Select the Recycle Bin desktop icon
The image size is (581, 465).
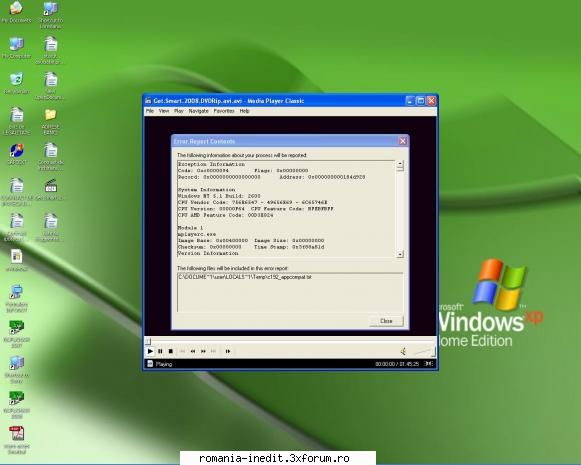coord(16,84)
